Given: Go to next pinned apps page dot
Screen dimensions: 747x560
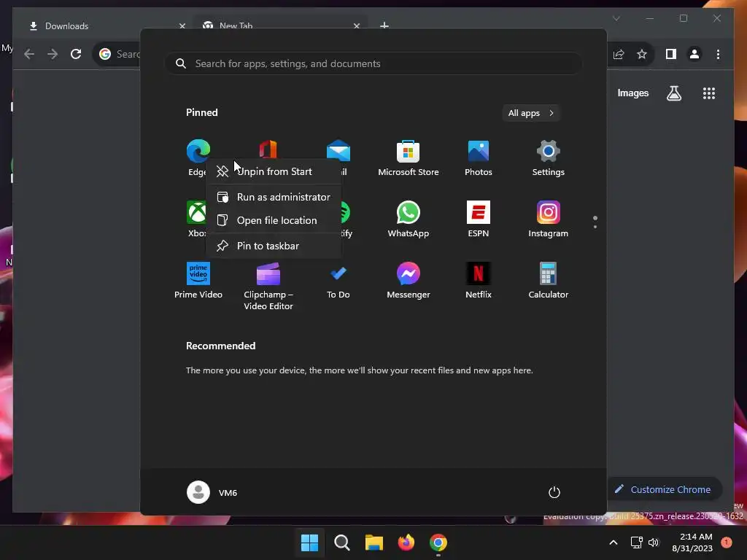Looking at the screenshot, I should (x=595, y=227).
